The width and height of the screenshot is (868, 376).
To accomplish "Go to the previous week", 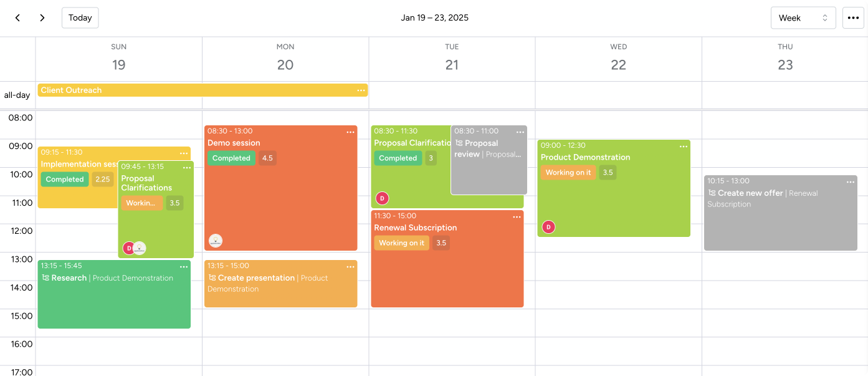I will 17,18.
